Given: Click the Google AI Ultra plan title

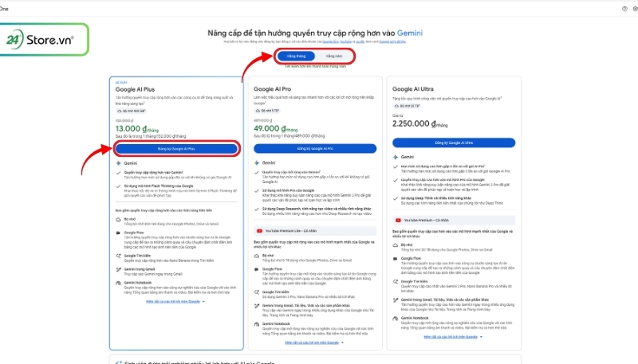Looking at the screenshot, I should 412,89.
